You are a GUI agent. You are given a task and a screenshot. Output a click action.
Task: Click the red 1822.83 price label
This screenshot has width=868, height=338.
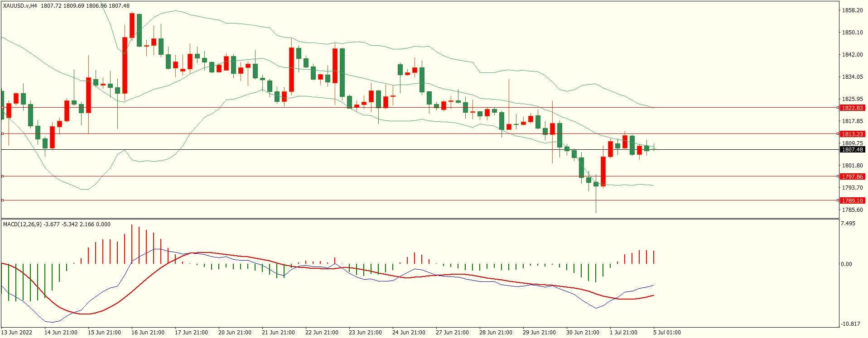852,108
